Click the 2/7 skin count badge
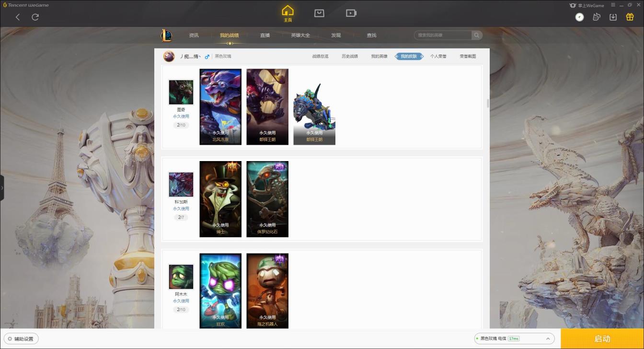 tap(181, 218)
